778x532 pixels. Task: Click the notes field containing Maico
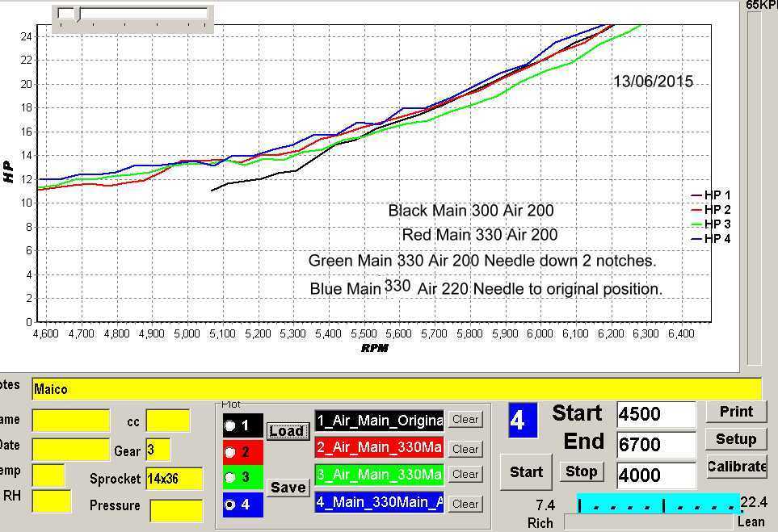[396, 389]
